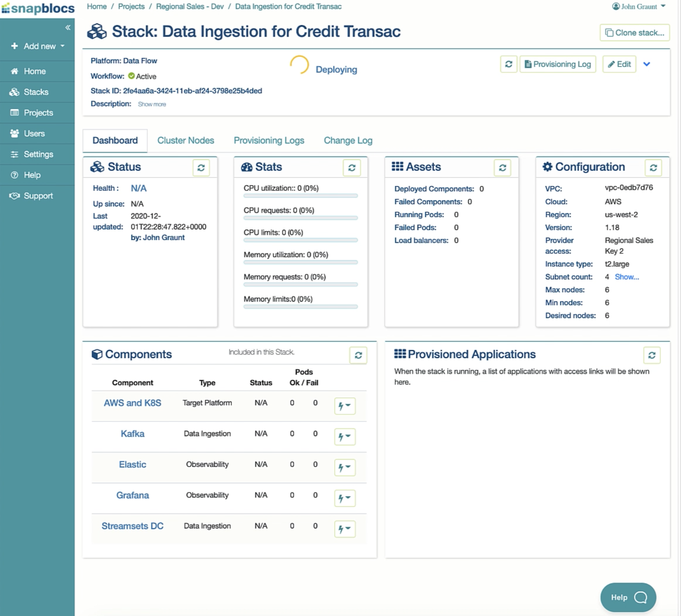Open the John Graunt user menu
Viewport: 681px width, 616px height.
point(639,6)
